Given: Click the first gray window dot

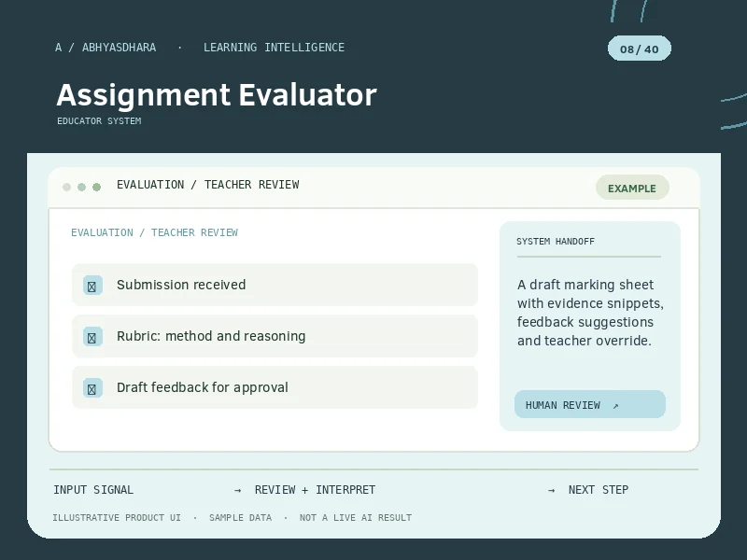Looking at the screenshot, I should pyautogui.click(x=66, y=187).
